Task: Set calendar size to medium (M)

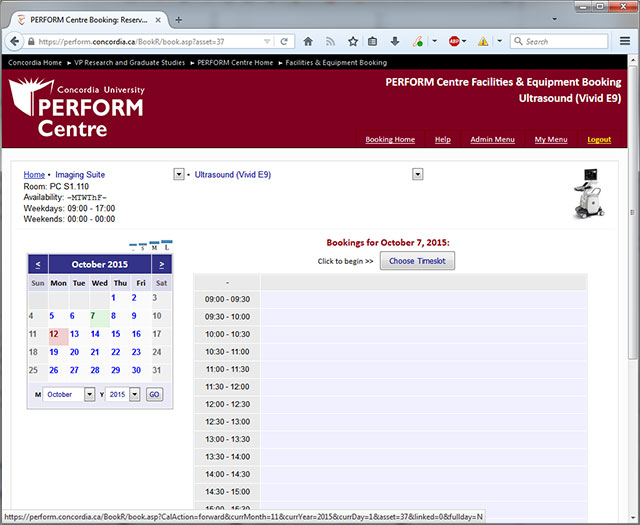Action: (x=155, y=246)
